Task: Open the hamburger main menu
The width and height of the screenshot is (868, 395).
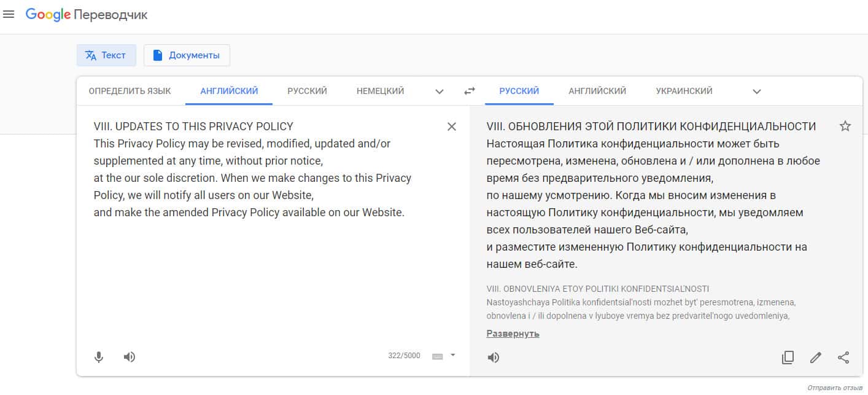Action: [x=9, y=14]
